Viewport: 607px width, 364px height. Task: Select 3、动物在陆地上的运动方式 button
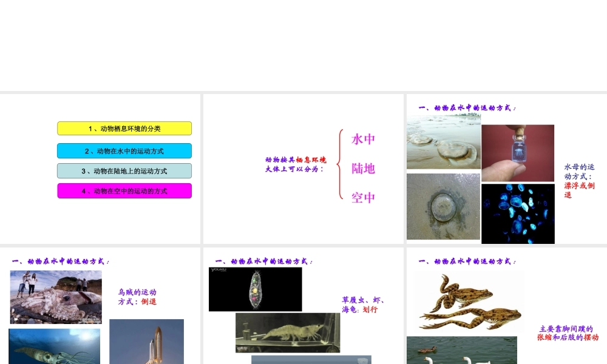point(124,171)
